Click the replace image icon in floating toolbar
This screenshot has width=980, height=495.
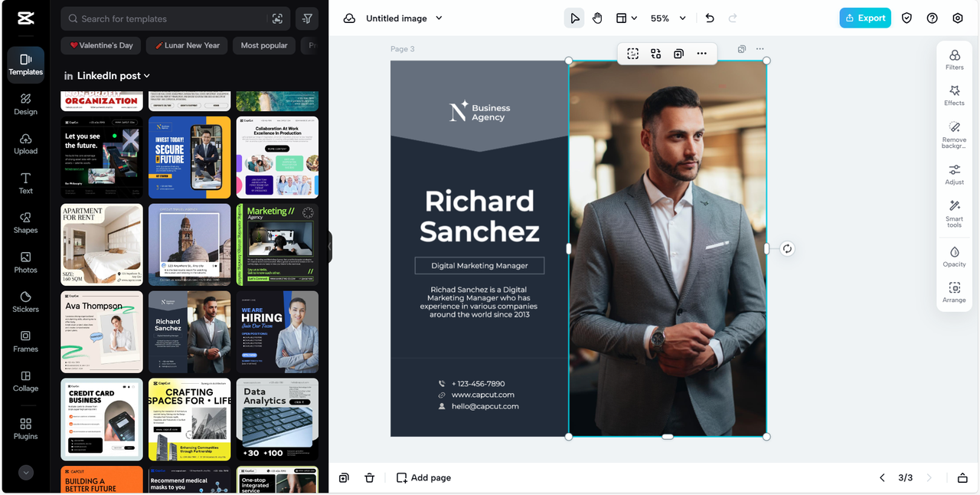click(656, 54)
